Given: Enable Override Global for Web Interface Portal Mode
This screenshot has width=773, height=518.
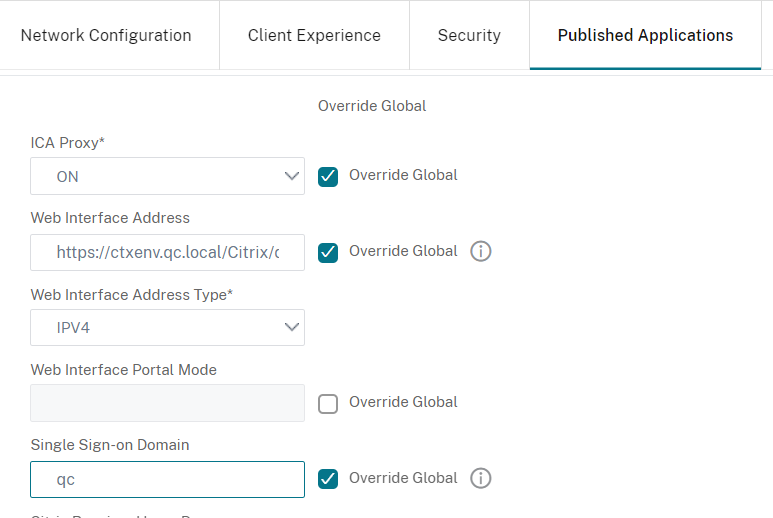Looking at the screenshot, I should pos(327,403).
